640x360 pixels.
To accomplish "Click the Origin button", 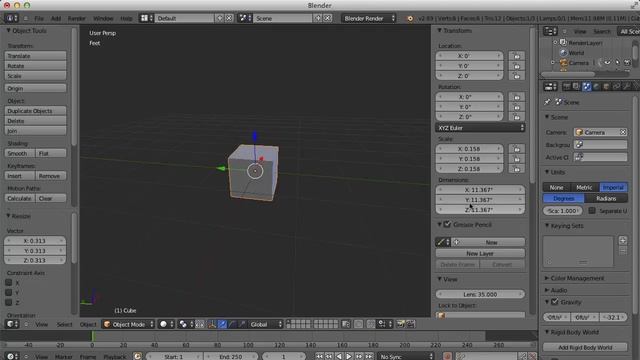I will coord(36,88).
